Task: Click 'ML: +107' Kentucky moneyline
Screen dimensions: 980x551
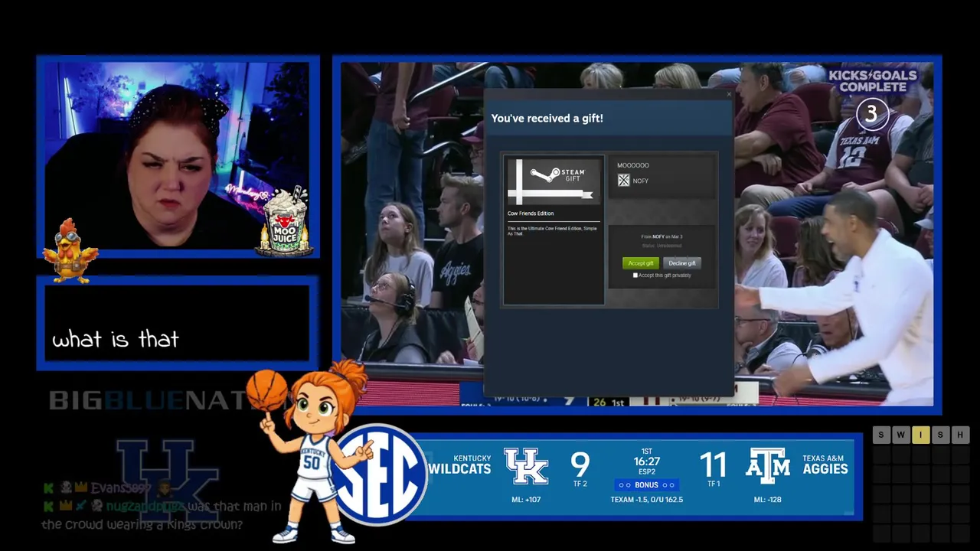Action: point(526,500)
